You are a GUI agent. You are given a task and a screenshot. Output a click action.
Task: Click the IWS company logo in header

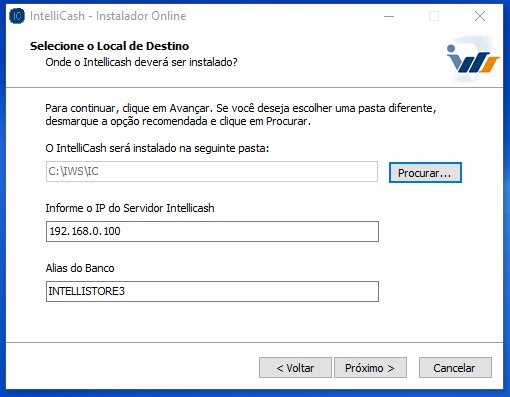coord(473,59)
